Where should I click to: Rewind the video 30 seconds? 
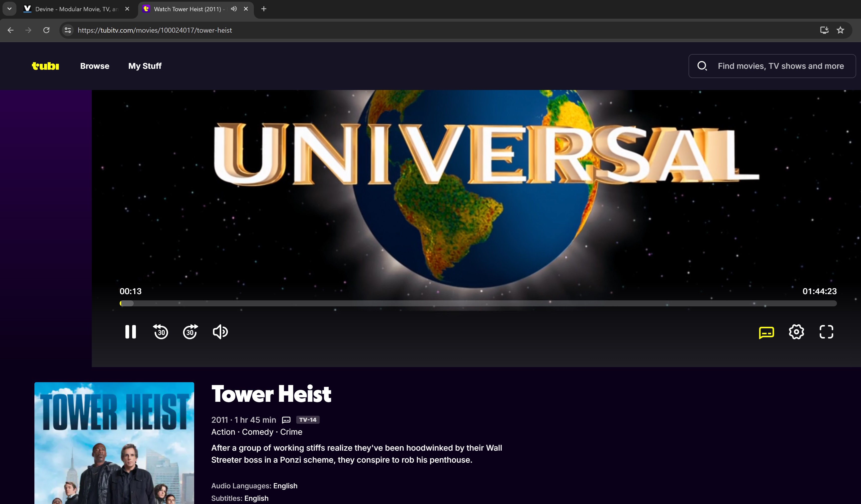[x=161, y=332]
